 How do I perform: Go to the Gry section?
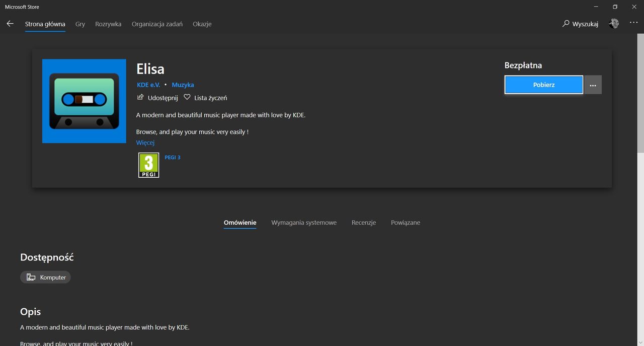tap(80, 24)
